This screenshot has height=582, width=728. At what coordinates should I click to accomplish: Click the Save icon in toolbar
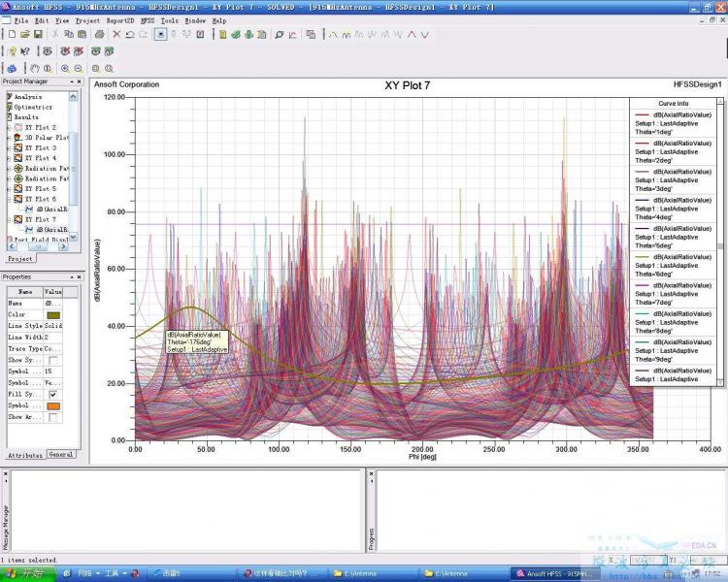pos(38,35)
